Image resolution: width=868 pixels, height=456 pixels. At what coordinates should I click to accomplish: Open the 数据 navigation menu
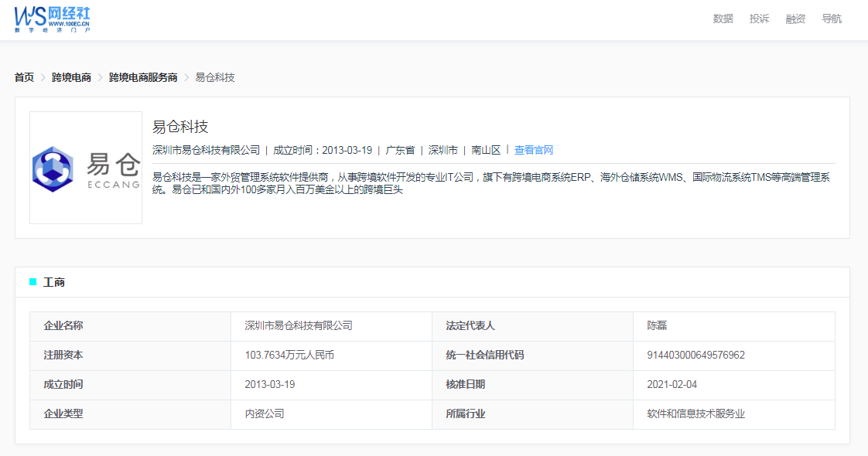tap(723, 19)
